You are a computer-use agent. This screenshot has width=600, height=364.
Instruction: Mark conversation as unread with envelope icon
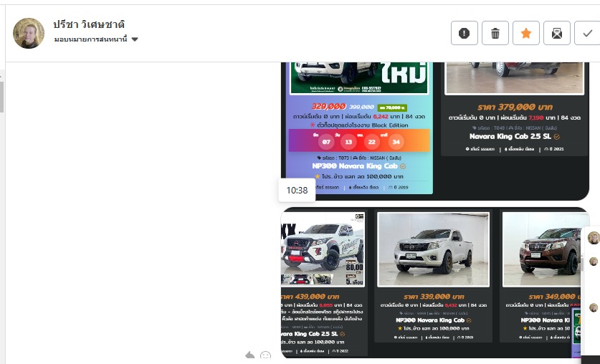point(557,33)
